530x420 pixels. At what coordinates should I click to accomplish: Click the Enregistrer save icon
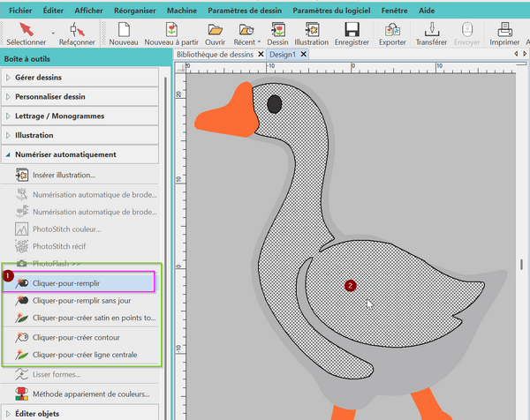coord(351,33)
